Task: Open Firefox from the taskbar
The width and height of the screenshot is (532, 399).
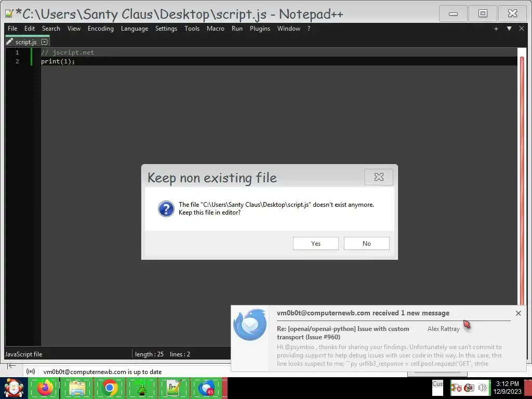Action: [x=45, y=388]
